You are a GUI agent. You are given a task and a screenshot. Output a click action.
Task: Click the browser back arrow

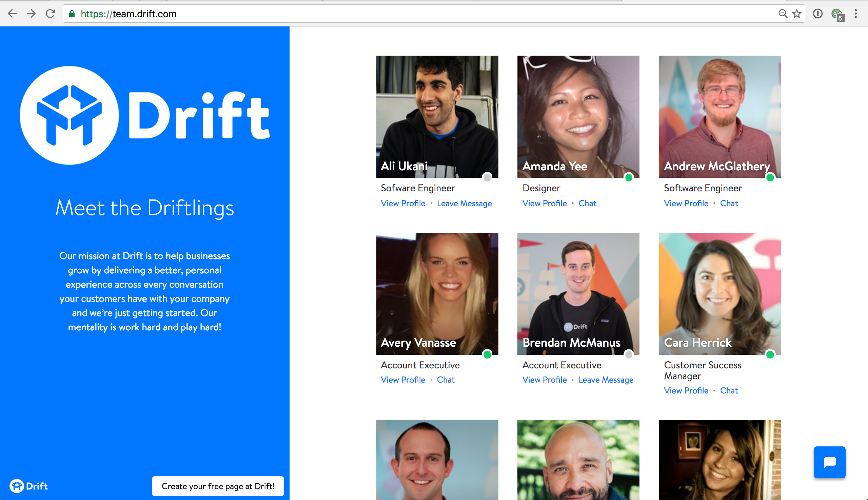[x=12, y=14]
